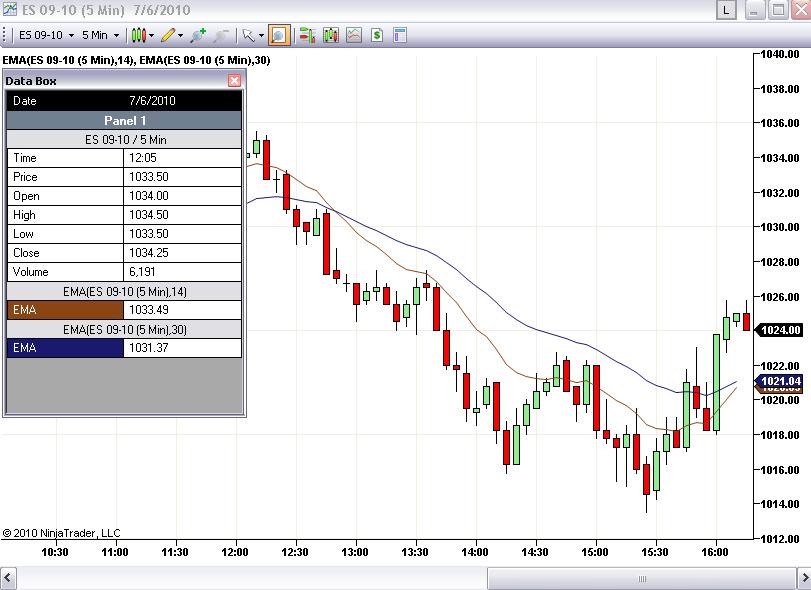Image resolution: width=811 pixels, height=590 pixels.
Task: Click the horizontal scrollbar thumb
Action: (641, 579)
